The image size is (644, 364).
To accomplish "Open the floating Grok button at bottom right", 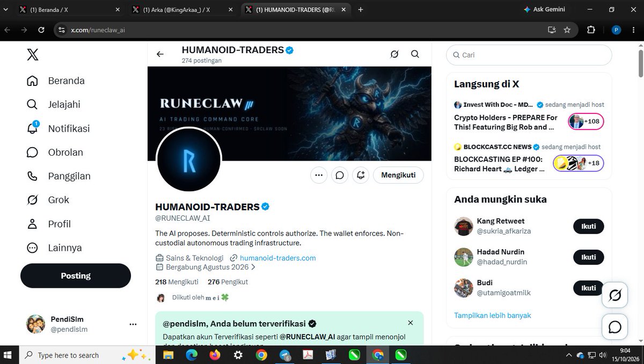I will tap(615, 295).
